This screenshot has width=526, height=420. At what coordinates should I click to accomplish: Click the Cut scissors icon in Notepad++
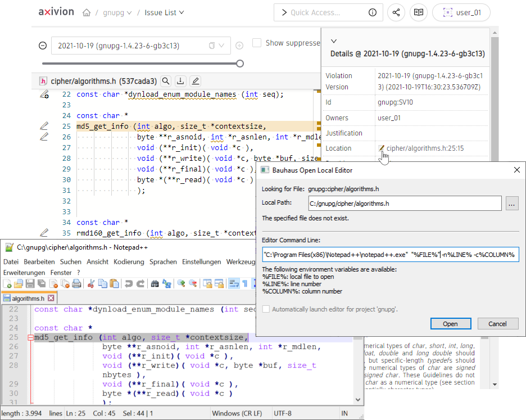90,284
